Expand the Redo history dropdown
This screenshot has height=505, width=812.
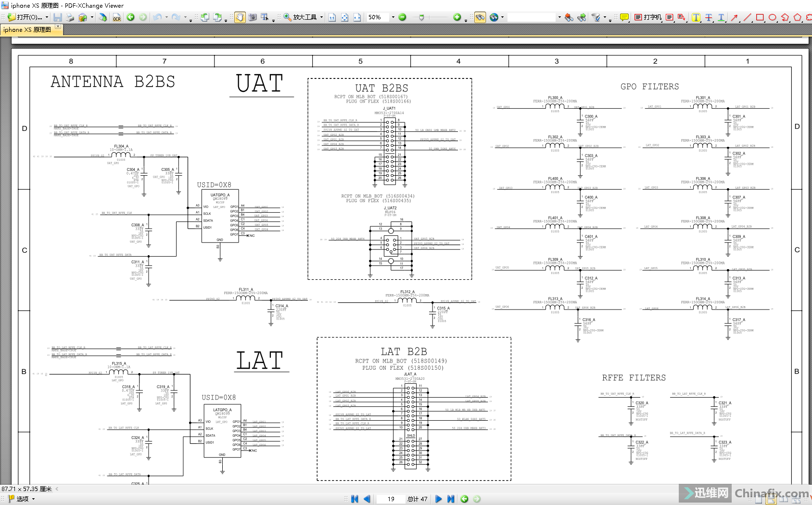click(185, 17)
